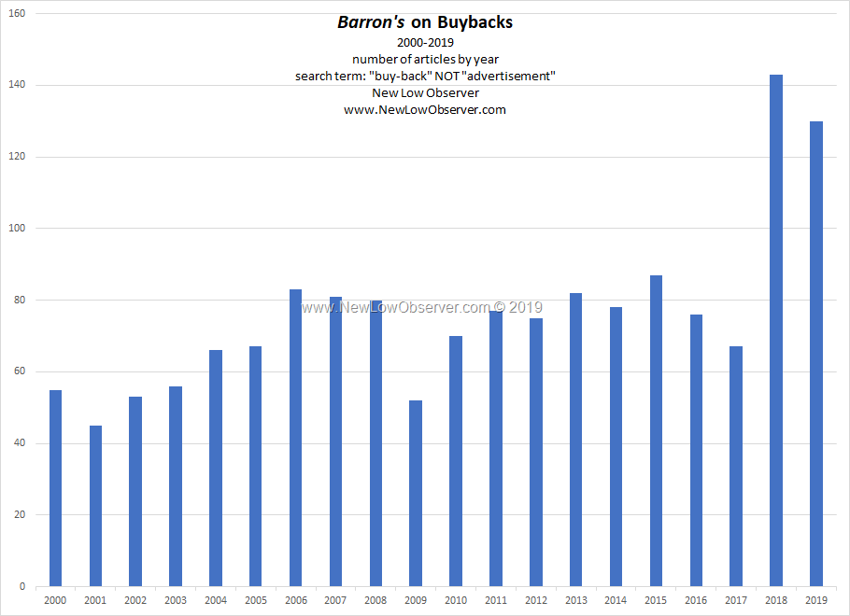Click the y-axis label 40
The width and height of the screenshot is (850, 616).
20,442
